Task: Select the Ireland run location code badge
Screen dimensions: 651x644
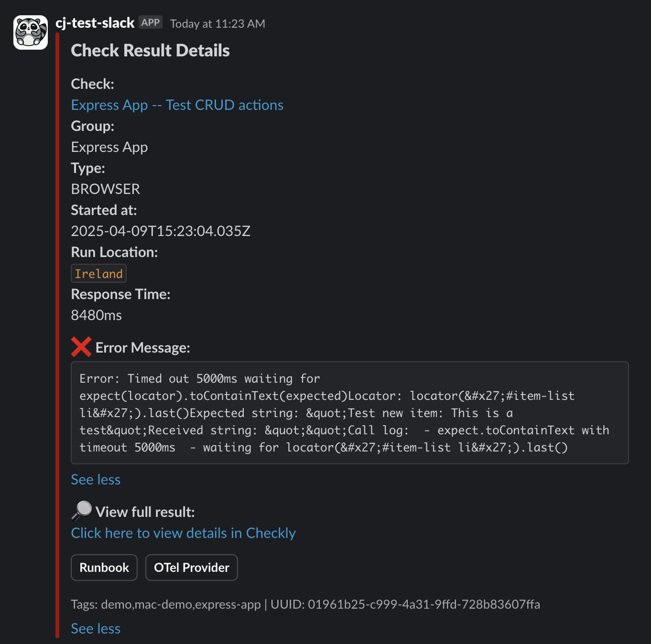Action: pos(98,273)
